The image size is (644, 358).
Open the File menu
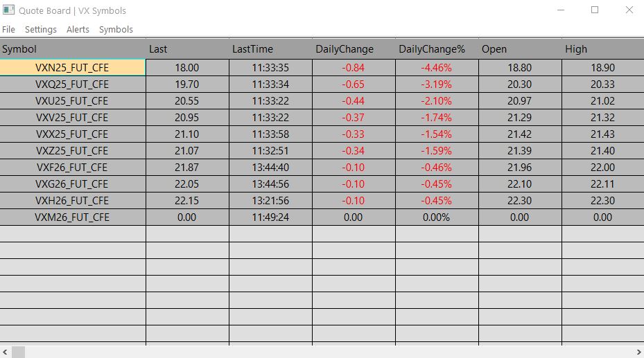[8, 30]
